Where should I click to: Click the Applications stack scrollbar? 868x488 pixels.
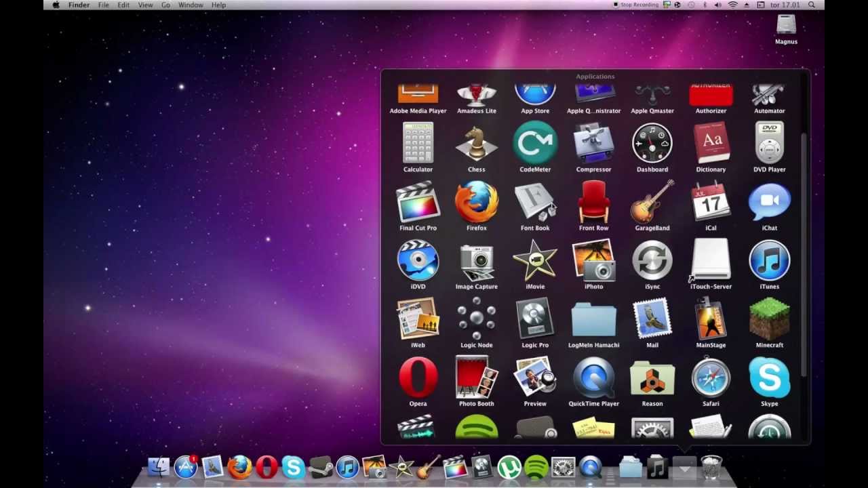(x=804, y=255)
